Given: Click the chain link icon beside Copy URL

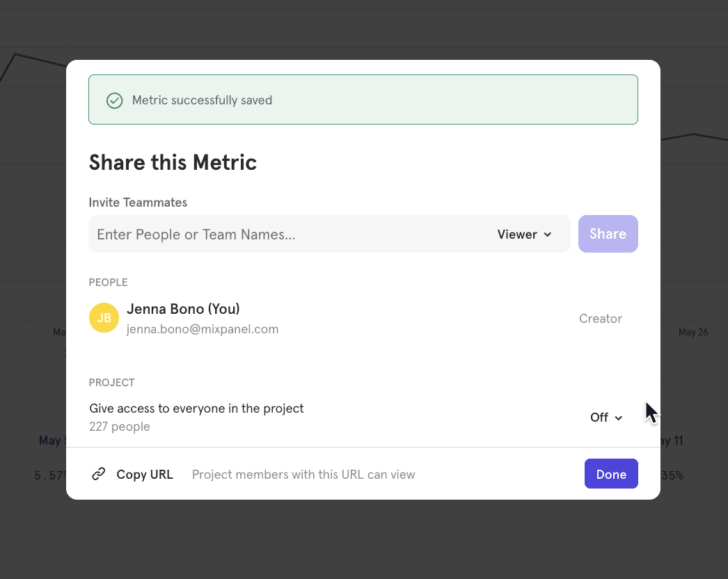Looking at the screenshot, I should click(99, 475).
